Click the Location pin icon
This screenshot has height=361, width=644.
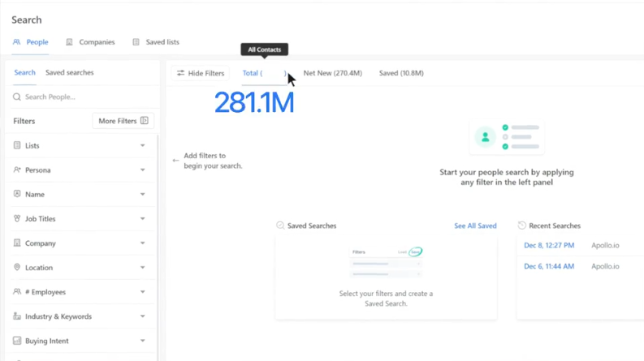click(17, 267)
